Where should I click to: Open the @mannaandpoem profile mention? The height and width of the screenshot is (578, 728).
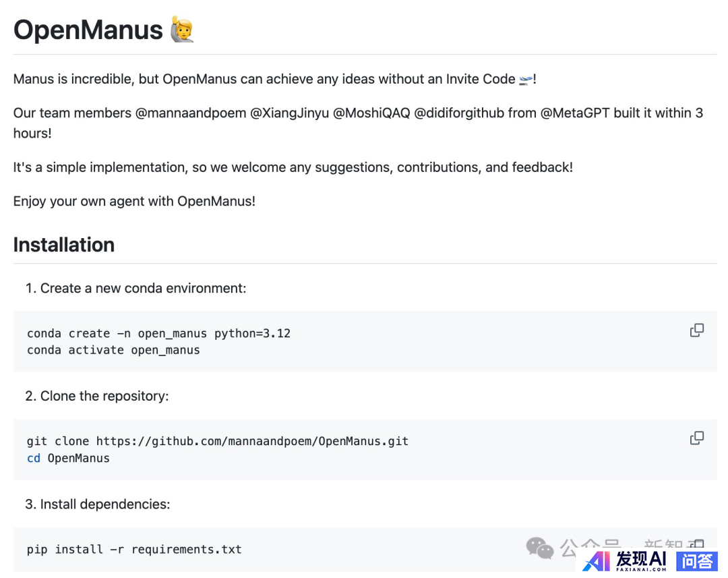tap(191, 113)
